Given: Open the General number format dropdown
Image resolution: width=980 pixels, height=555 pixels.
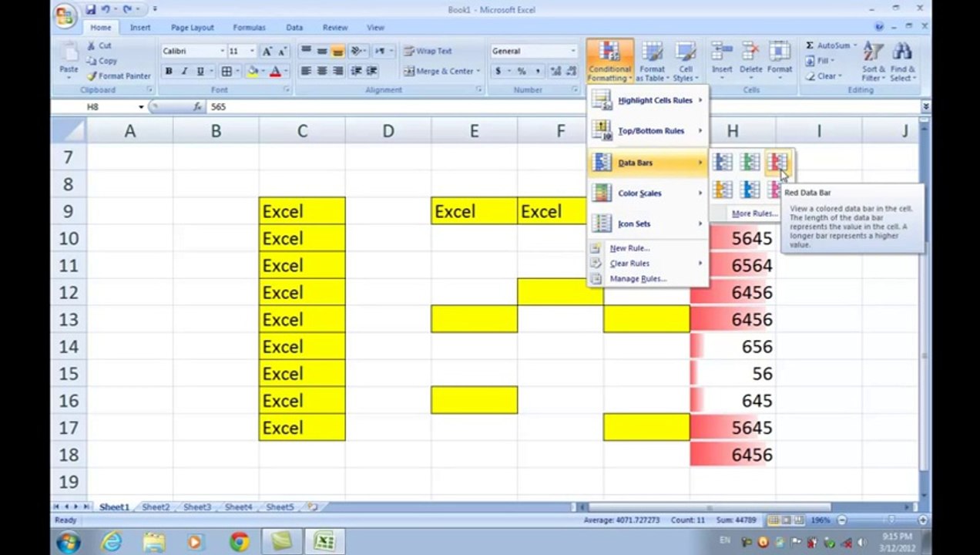Looking at the screenshot, I should pos(573,51).
